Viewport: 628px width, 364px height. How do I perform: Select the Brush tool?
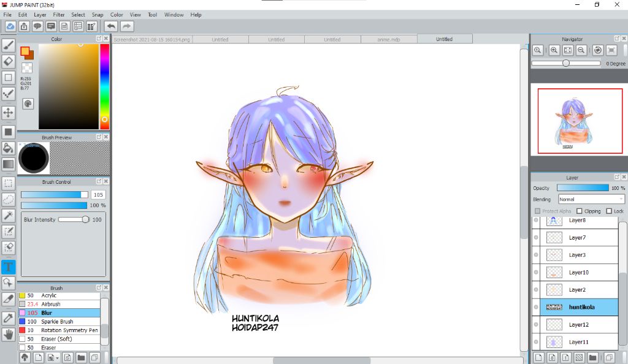9,45
